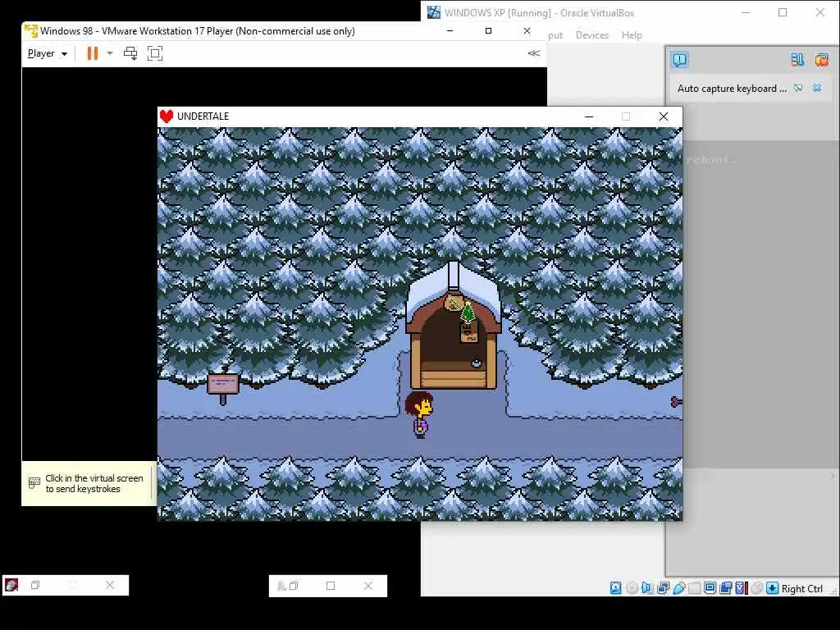Click the VirtualBox notification panel settings icon
This screenshot has height=630, width=840.
797,59
